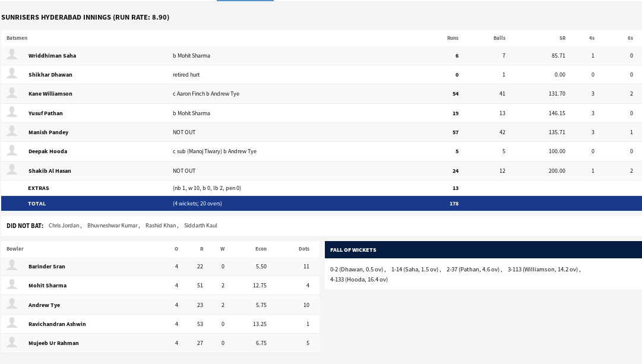Click Kane Williamson's avatar icon

(x=12, y=93)
